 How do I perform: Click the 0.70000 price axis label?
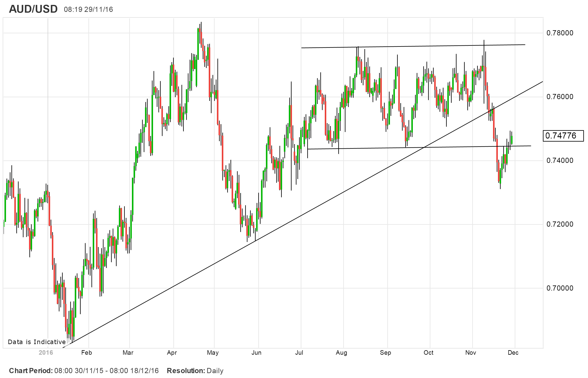pyautogui.click(x=560, y=288)
